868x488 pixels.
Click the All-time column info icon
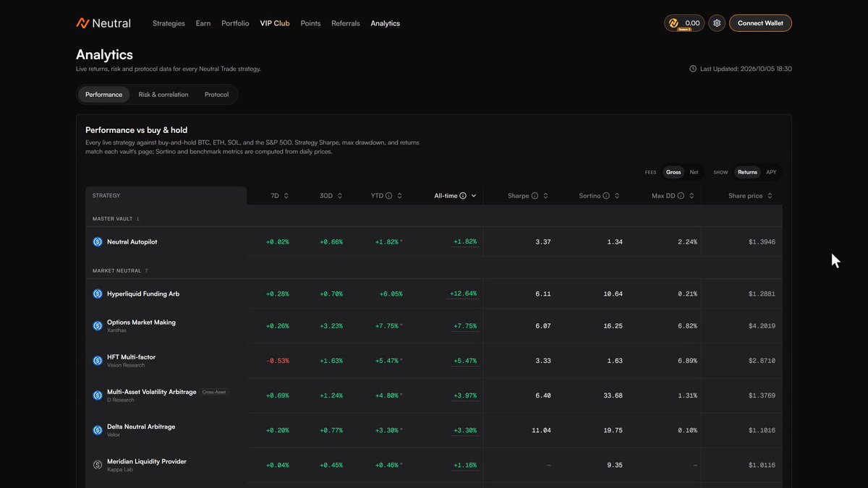click(x=463, y=196)
